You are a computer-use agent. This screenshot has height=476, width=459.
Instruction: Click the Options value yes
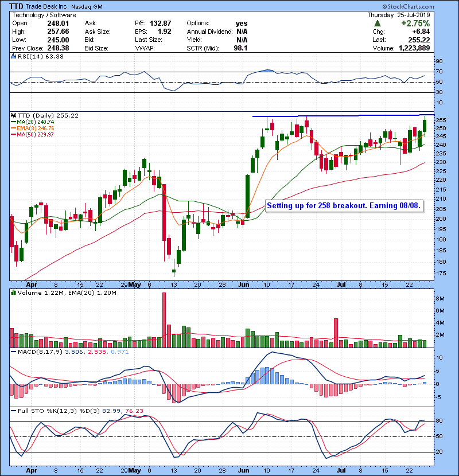tap(242, 24)
